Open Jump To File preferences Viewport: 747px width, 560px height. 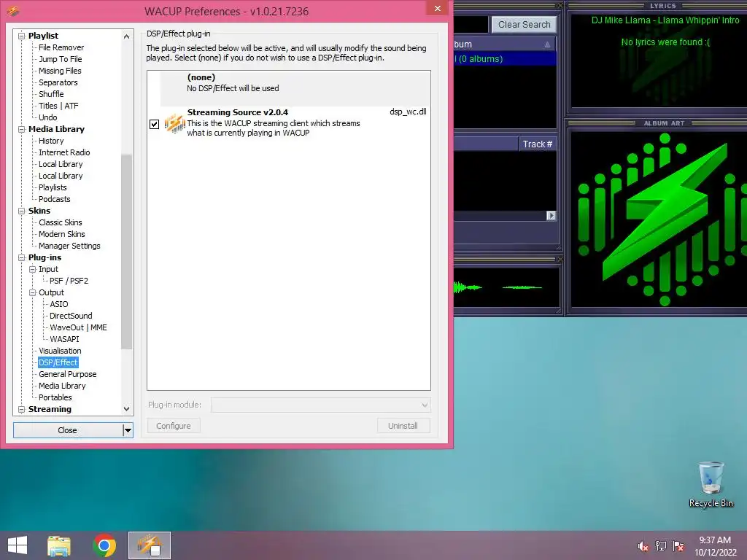[60, 59]
